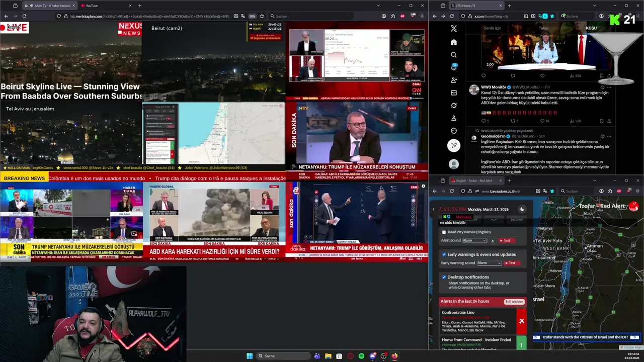Open Grok action on GeoInsider post

[602, 136]
